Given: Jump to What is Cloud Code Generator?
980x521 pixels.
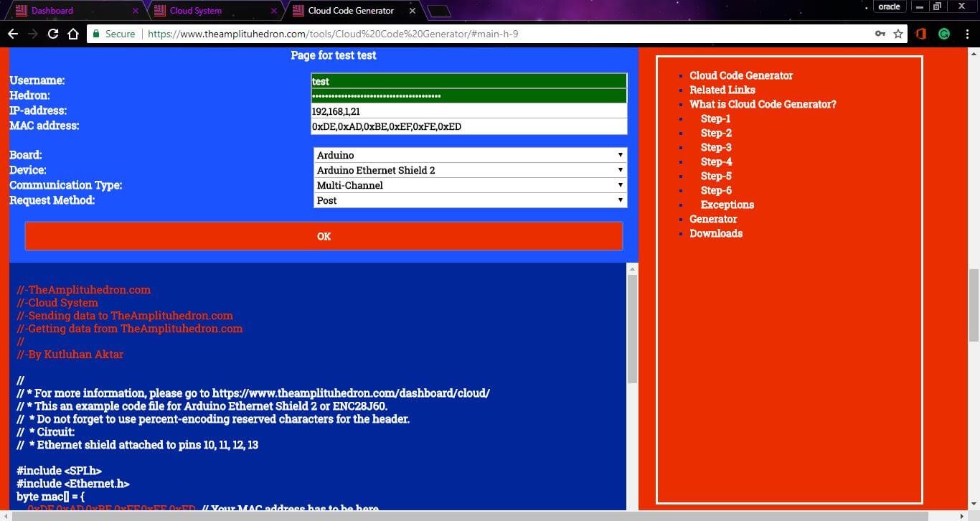Looking at the screenshot, I should [x=763, y=104].
